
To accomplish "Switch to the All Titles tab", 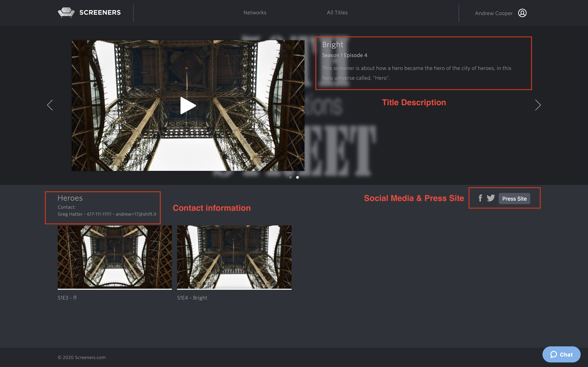I will click(337, 12).
